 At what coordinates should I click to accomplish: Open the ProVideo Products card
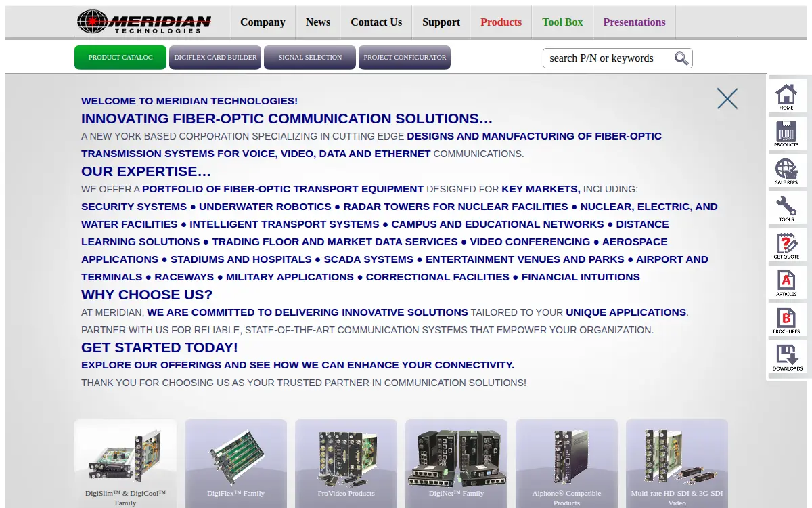click(346, 463)
